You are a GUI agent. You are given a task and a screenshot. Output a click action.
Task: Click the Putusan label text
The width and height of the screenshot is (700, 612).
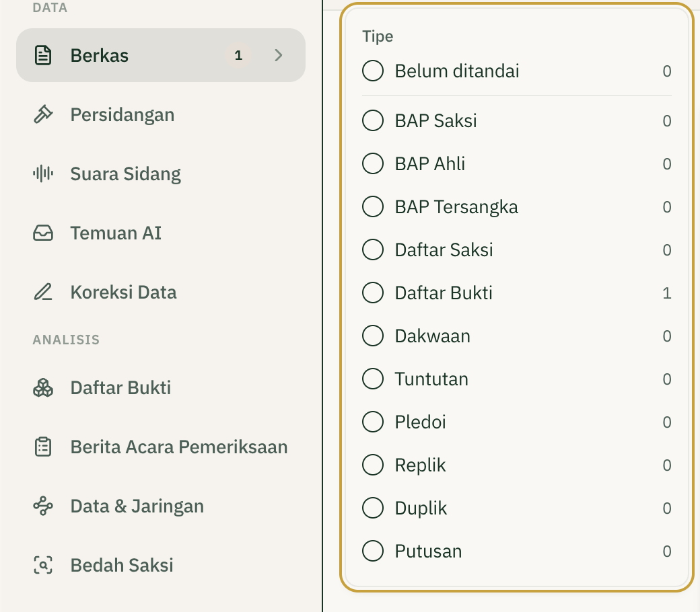(x=428, y=551)
